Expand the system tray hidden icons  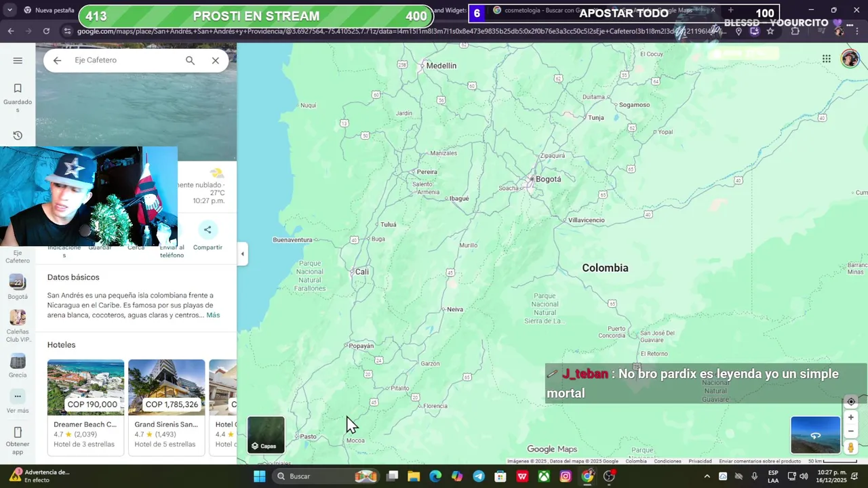pyautogui.click(x=707, y=476)
